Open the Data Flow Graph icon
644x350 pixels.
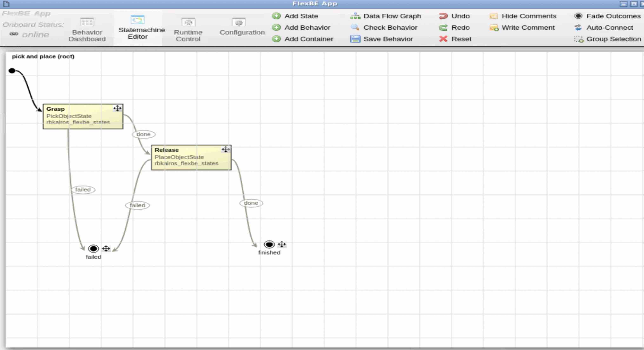click(x=355, y=16)
